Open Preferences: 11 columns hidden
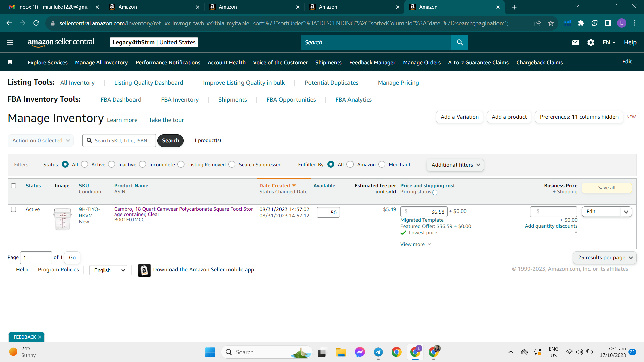Screen dimensions: 644x362 tap(579, 117)
